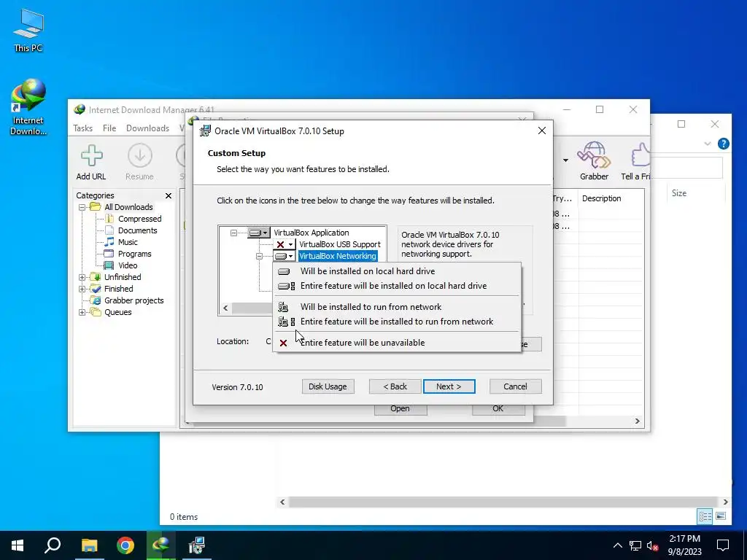Show hidden system tray icons

pyautogui.click(x=617, y=545)
